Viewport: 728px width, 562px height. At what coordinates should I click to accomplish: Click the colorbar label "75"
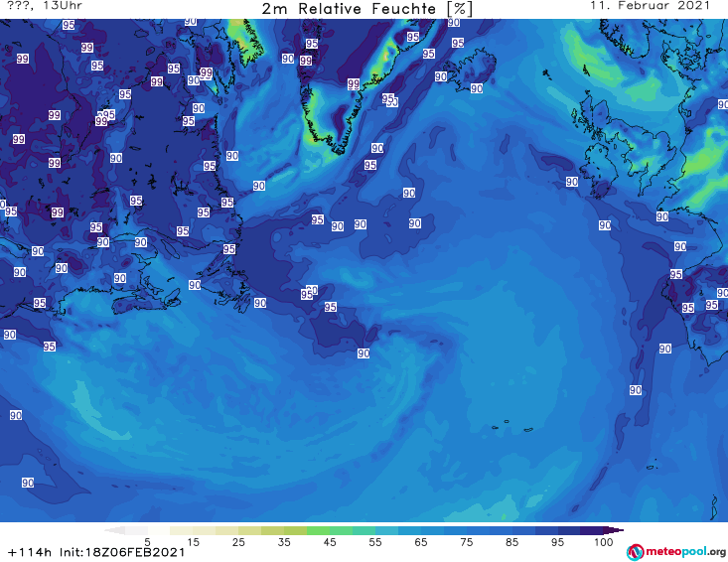click(x=466, y=542)
